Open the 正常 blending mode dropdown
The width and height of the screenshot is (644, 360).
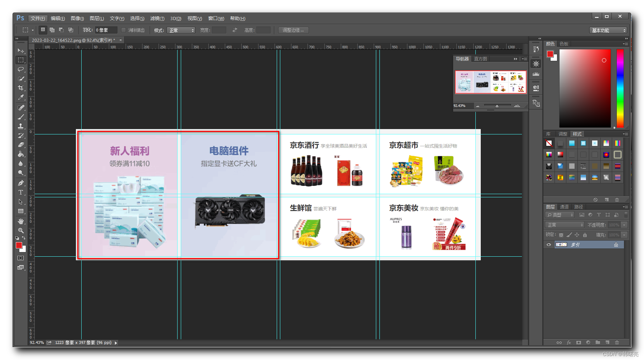(x=565, y=225)
